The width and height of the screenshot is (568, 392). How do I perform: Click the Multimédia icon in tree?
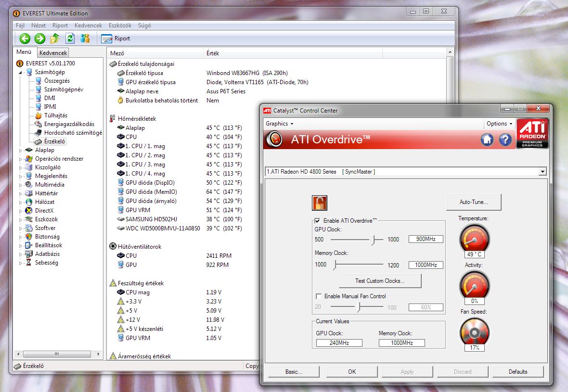coord(29,185)
